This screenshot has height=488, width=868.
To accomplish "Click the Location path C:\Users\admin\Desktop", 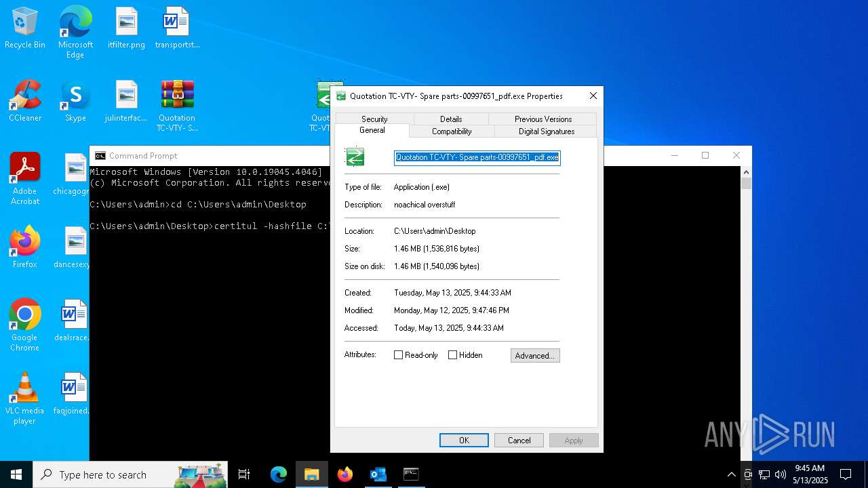I will pyautogui.click(x=435, y=231).
